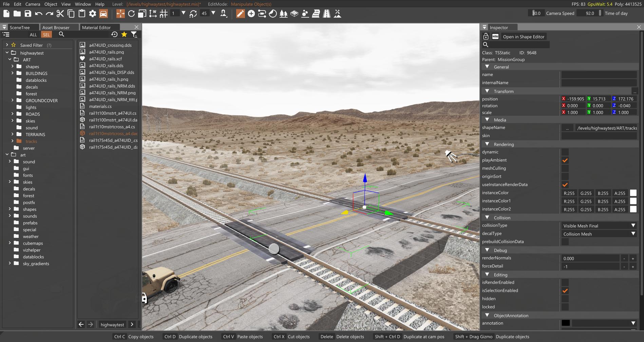Toggle the dynamic checkbox
This screenshot has height=342, width=644.
(565, 152)
